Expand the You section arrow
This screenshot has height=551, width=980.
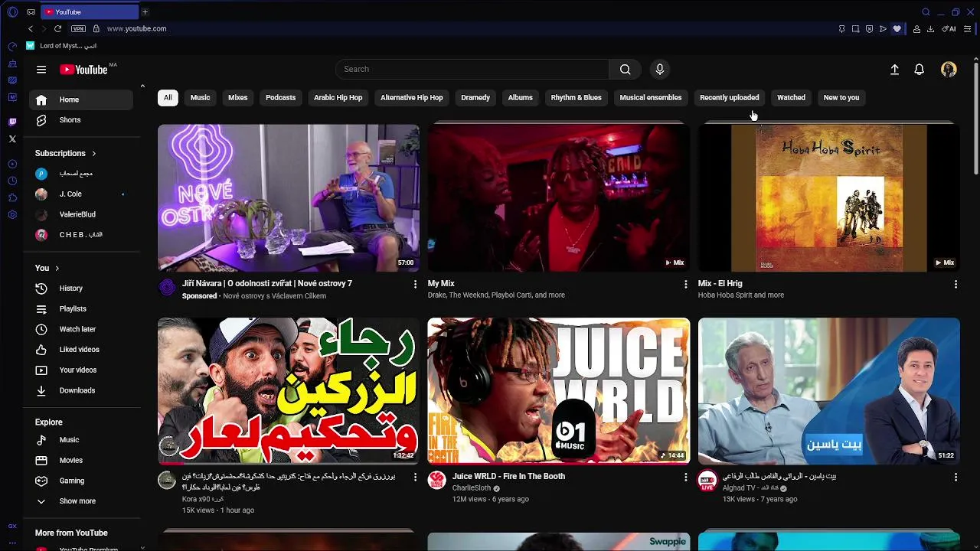tap(57, 268)
